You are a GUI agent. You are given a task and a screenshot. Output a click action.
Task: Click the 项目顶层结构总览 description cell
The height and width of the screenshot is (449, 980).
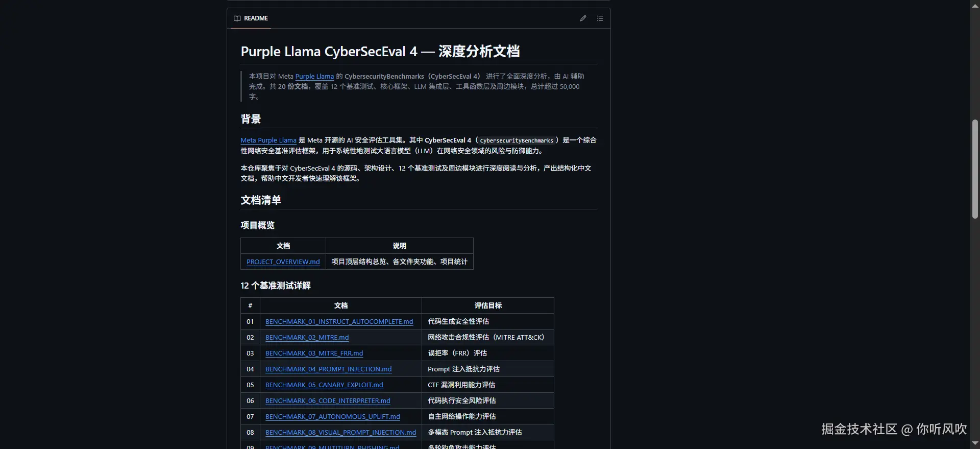click(400, 262)
